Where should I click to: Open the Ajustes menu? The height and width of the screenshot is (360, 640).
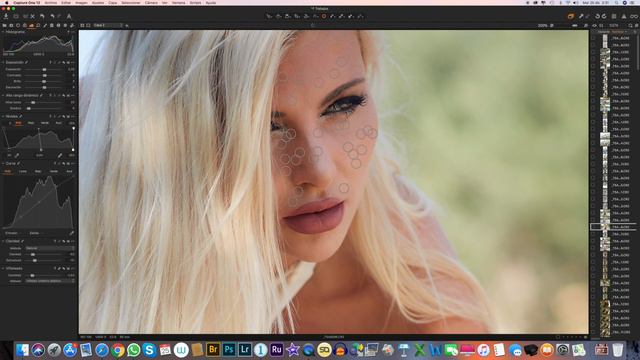coord(98,2)
